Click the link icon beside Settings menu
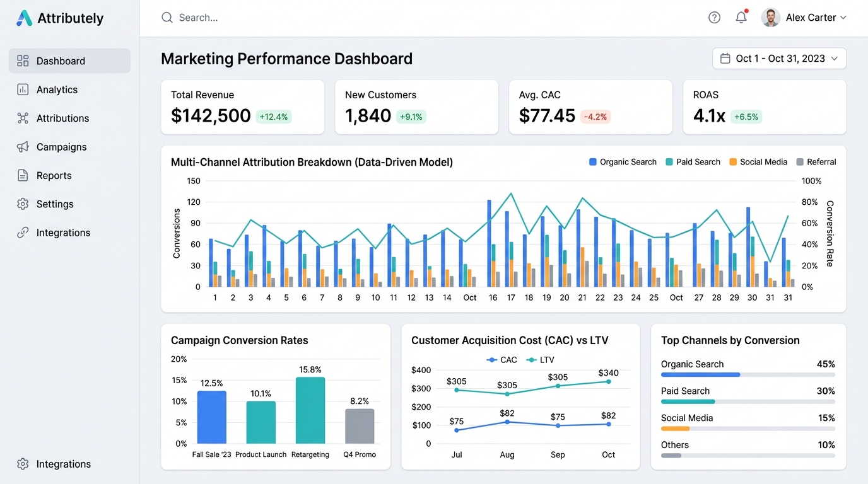This screenshot has height=484, width=868. point(23,233)
